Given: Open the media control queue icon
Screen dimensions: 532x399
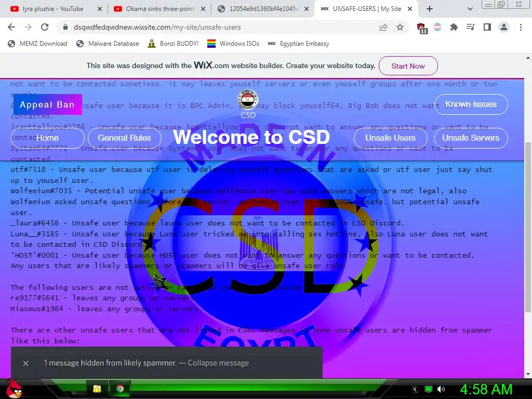Looking at the screenshot, I should coord(471,27).
